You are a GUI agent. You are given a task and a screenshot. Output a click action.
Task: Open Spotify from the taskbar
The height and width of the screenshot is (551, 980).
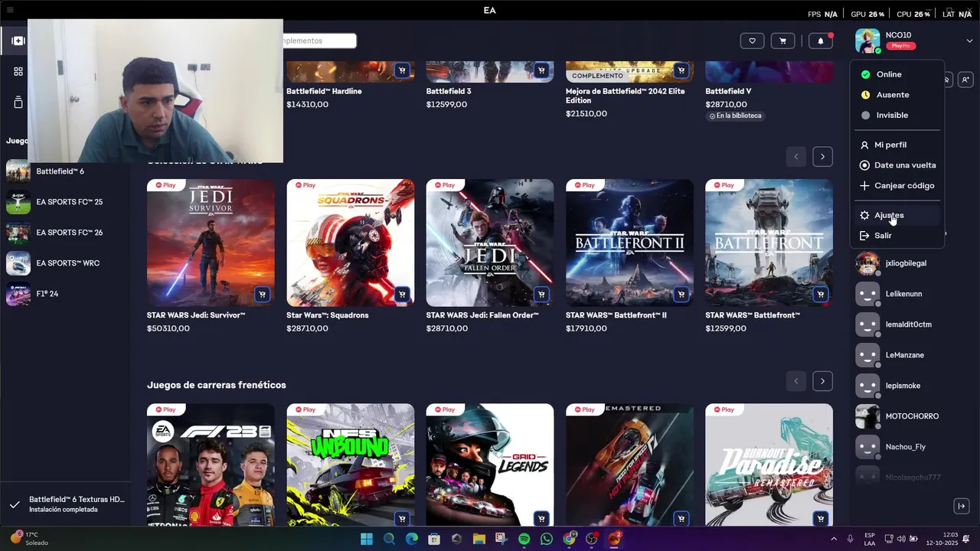[x=524, y=539]
